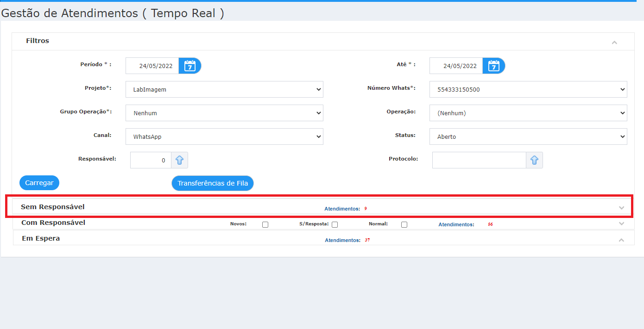The width and height of the screenshot is (644, 329).
Task: Enable the S/Resposta checkbox
Action: 335,224
